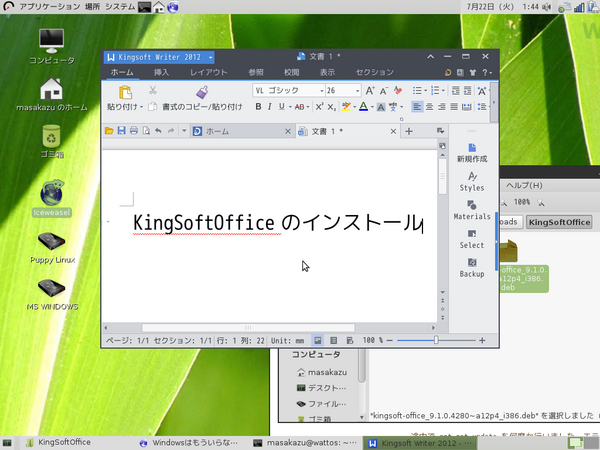Center align the text
Screen dimensions: 600x450
429,107
